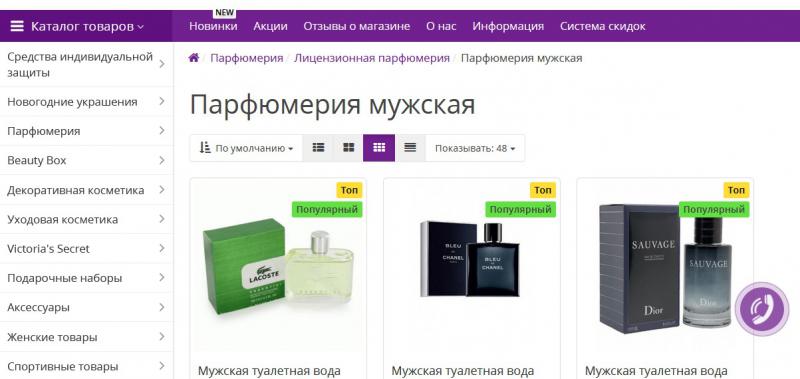Open Спортивные товары category
This screenshot has height=379, width=800.
(63, 366)
